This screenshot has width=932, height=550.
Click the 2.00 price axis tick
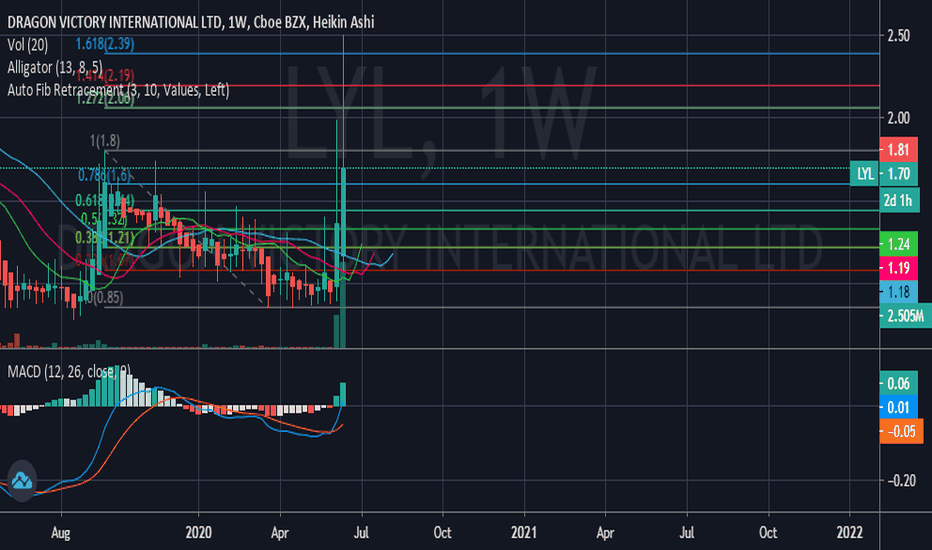tap(898, 118)
